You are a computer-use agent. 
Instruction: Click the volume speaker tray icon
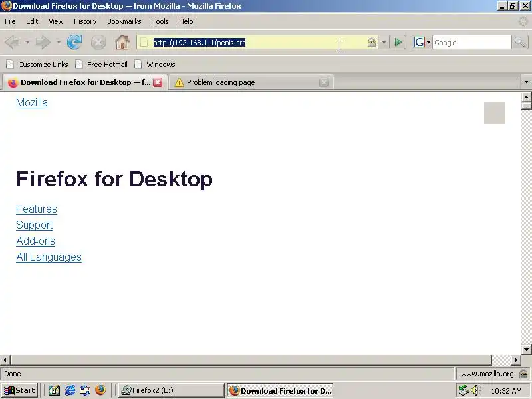coord(475,390)
